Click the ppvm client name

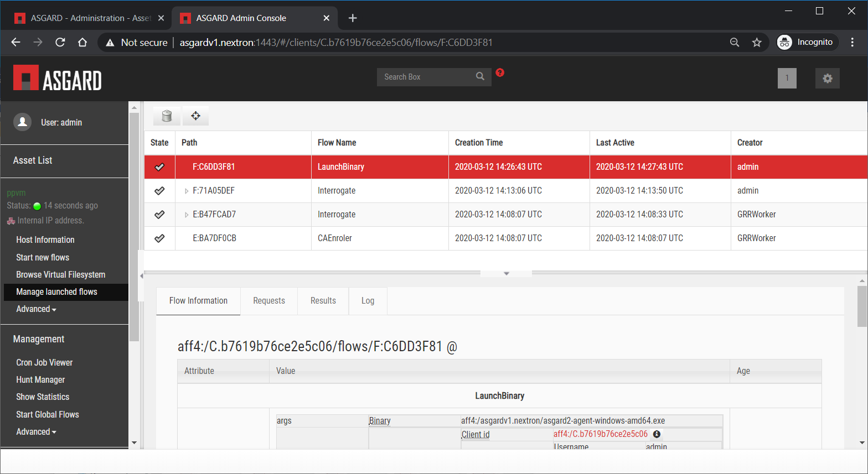click(16, 193)
